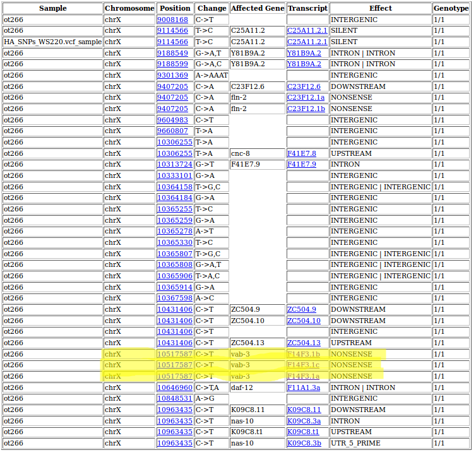The width and height of the screenshot is (476, 455).
Task: Open highlighted transcript F14F3.1a
Action: coord(304,375)
